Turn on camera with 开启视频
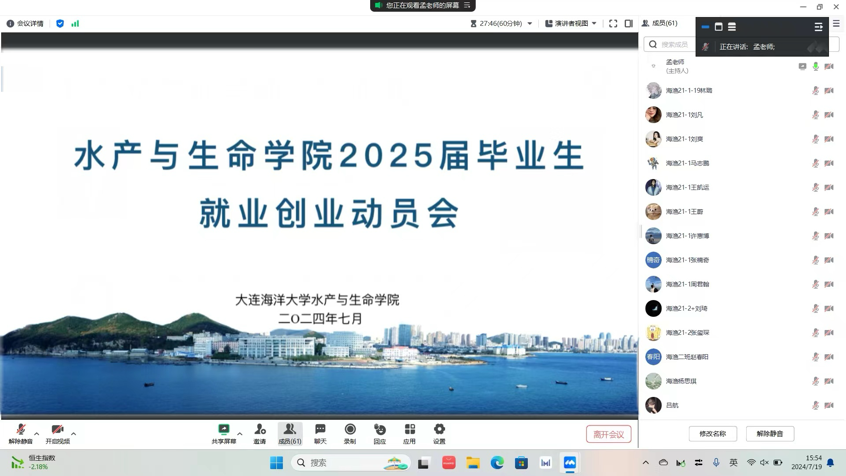 57,433
